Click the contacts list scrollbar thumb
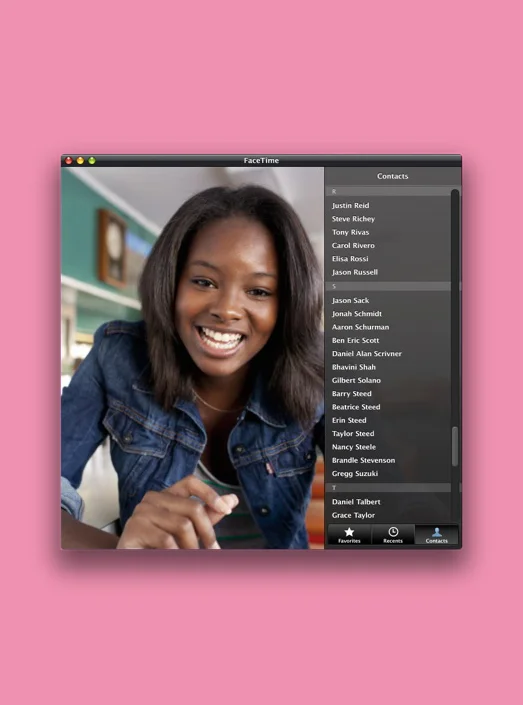523x705 pixels. coord(455,446)
